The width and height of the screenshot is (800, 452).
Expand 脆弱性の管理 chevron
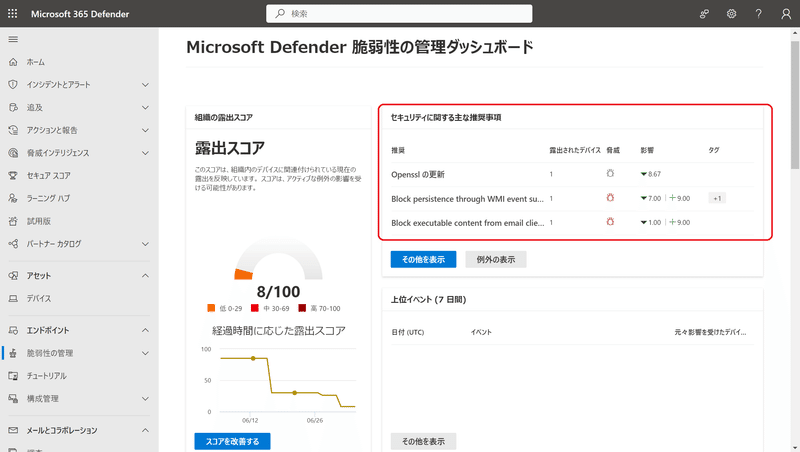(145, 353)
